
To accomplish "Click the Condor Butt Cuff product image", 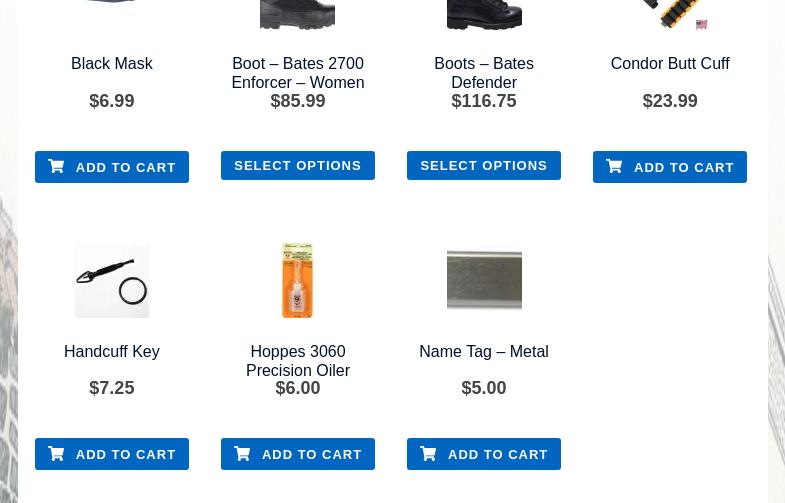I will point(670,14).
